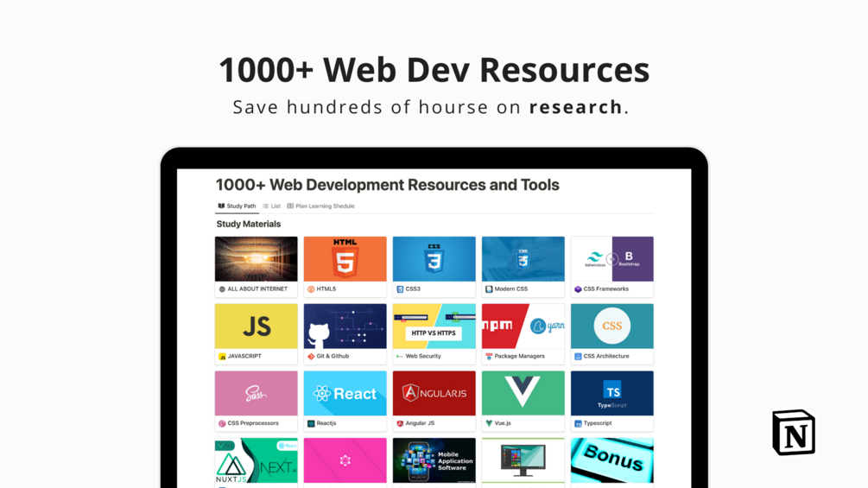This screenshot has height=488, width=868.
Task: Open the Bonus card cover
Action: (612, 460)
